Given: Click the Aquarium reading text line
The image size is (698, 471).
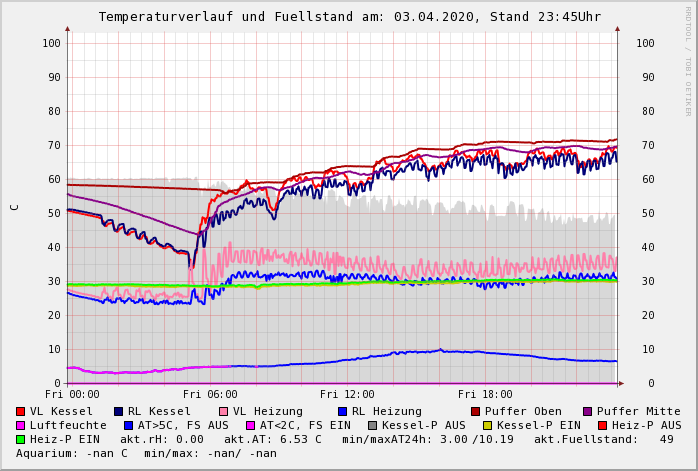Looking at the screenshot, I should [146, 453].
